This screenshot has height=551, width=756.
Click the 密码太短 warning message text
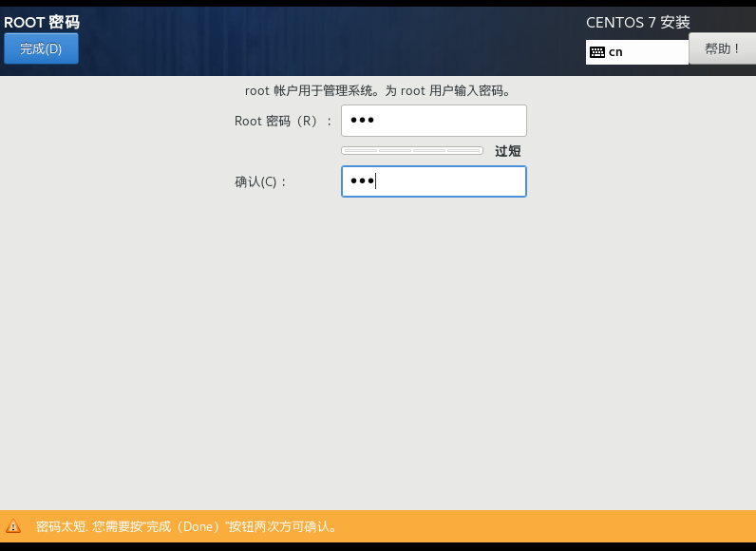coord(186,526)
